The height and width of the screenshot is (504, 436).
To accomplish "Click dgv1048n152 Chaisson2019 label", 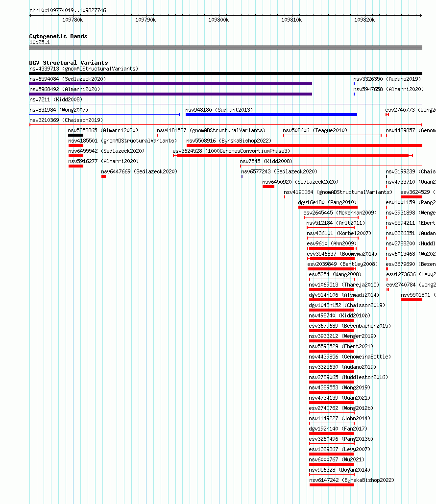I will 347,305.
